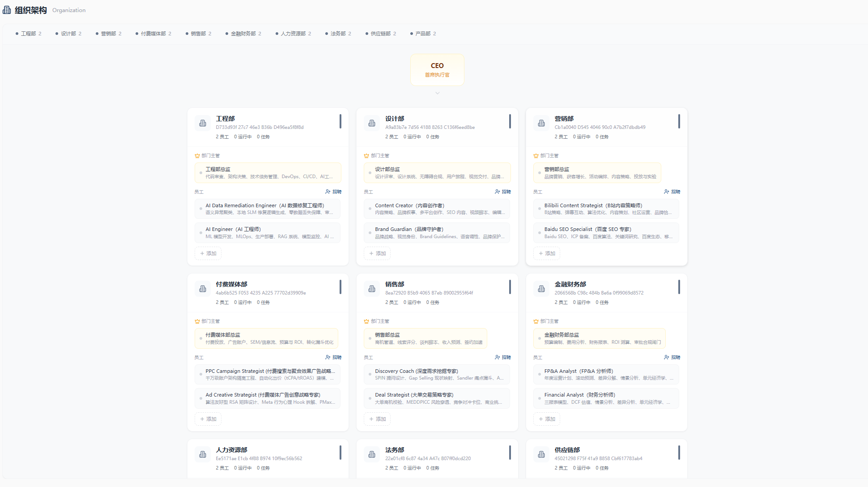Open the Discovery Coach employee card
Screen dimensions: 868x487
tap(437, 375)
